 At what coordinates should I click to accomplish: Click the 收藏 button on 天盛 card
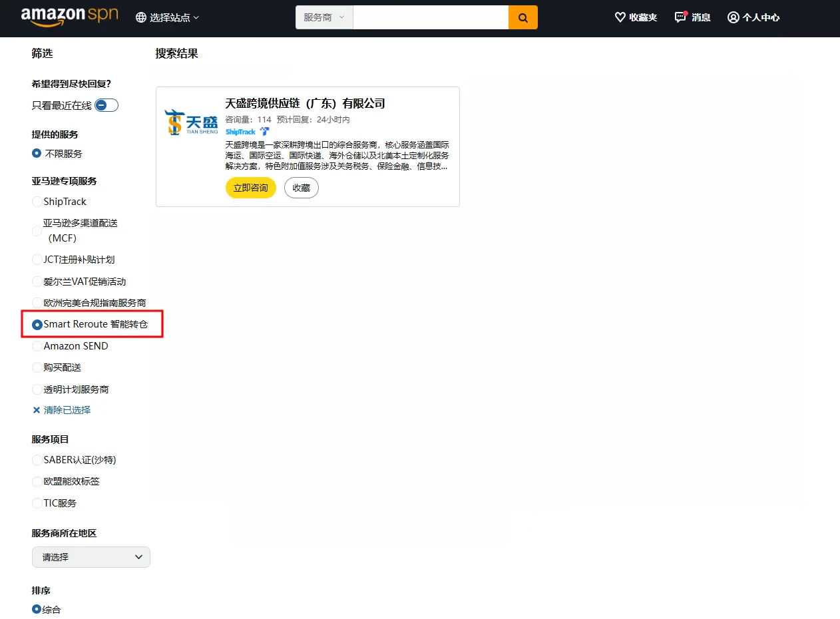[302, 188]
